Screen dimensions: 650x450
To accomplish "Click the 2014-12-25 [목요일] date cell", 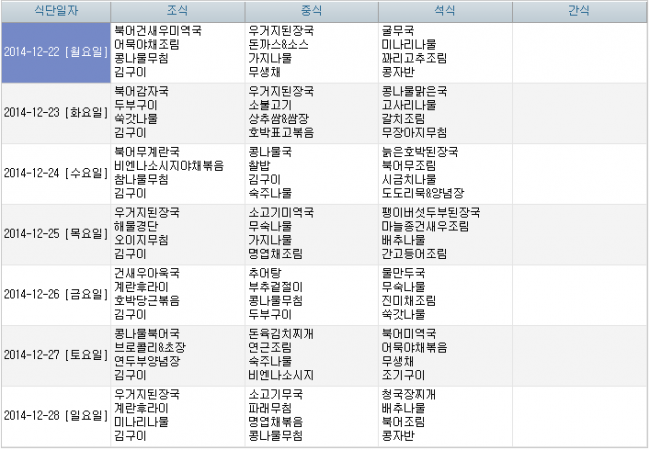I will click(x=55, y=233).
